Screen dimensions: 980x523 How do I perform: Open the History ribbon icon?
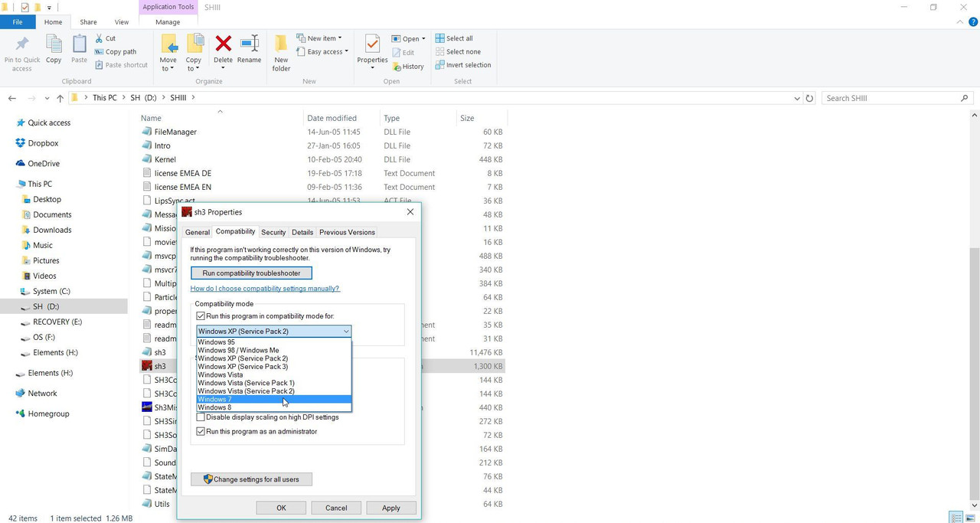click(x=397, y=66)
